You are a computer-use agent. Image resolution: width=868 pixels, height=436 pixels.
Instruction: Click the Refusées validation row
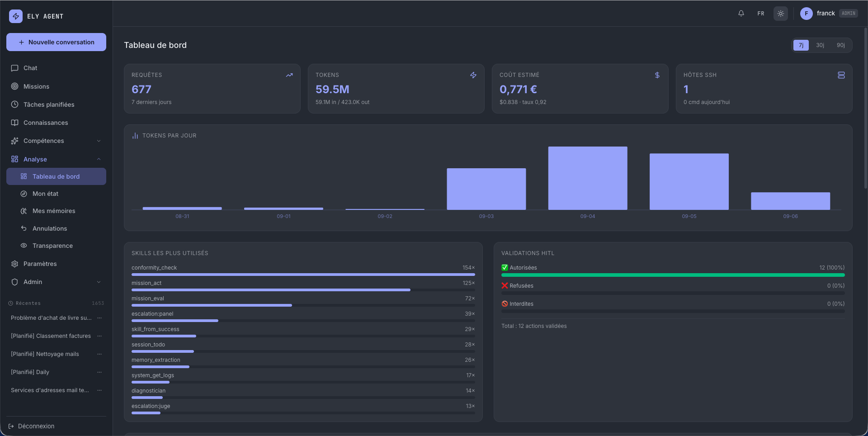point(673,289)
